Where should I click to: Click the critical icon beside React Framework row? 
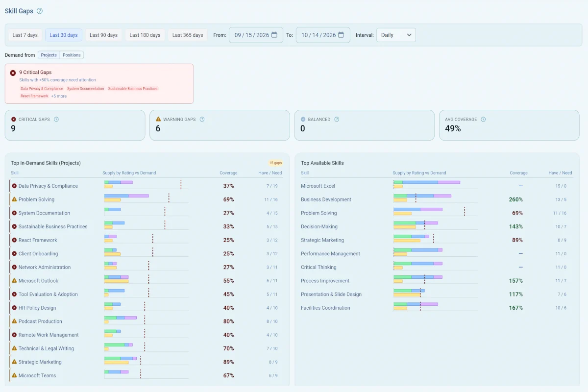tap(14, 240)
